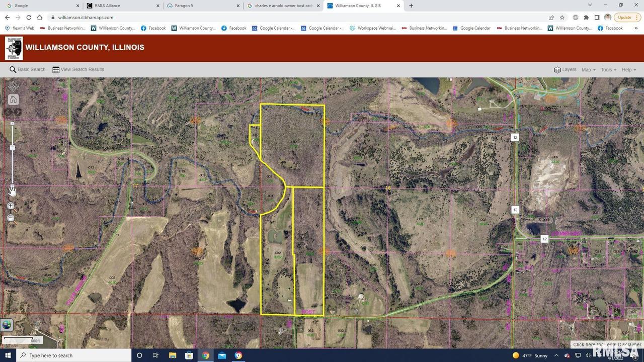This screenshot has height=362, width=644.
Task: Click the compass pan navigation control
Action: (x=13, y=86)
